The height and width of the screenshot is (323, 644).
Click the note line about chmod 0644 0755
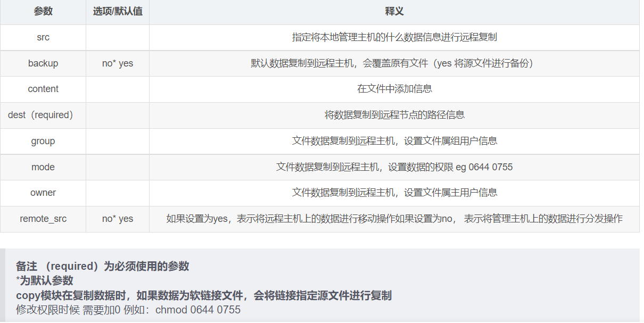click(x=128, y=309)
